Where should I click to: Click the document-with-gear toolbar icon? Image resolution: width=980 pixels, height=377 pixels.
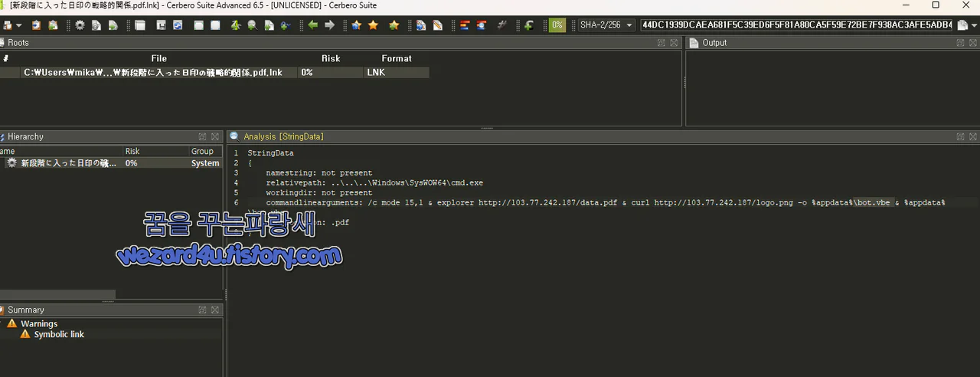tap(96, 25)
